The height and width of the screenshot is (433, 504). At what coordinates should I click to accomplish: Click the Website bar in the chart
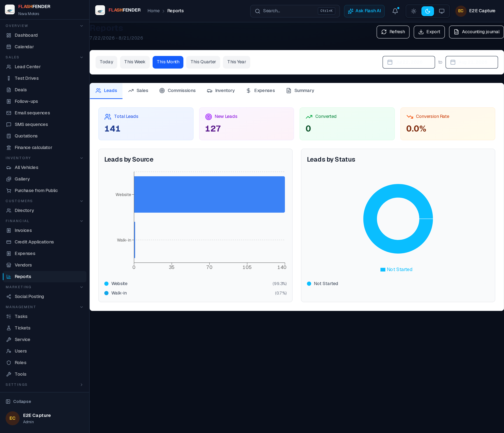209,194
